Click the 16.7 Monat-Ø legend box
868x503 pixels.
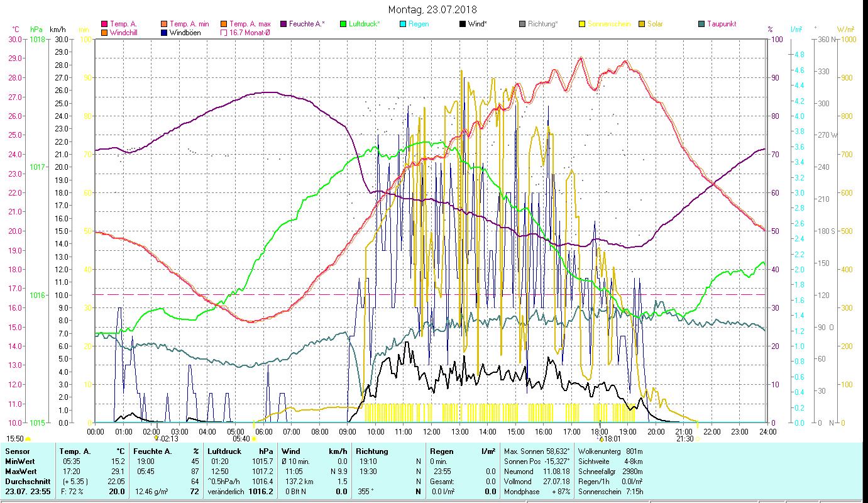tap(223, 33)
